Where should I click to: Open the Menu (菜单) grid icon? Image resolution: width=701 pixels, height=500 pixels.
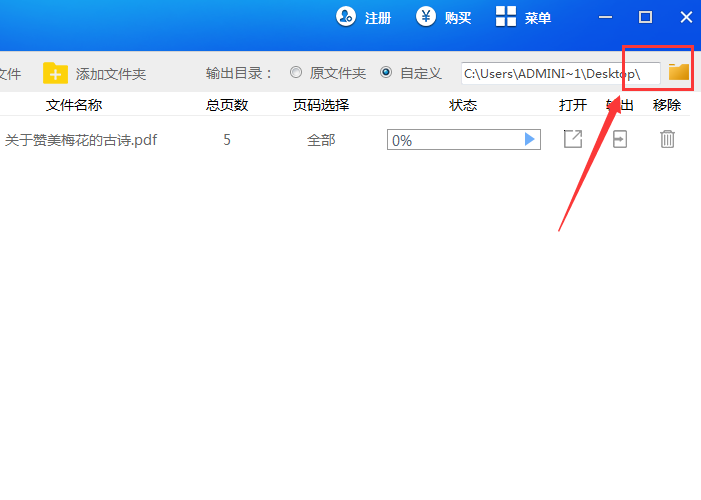click(506, 17)
